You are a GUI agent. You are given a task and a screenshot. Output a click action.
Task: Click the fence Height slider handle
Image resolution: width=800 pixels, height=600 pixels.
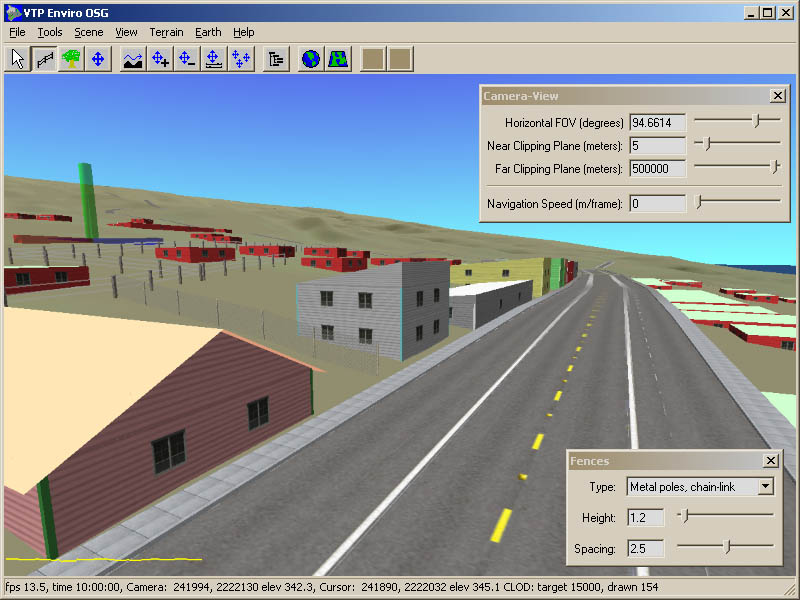click(685, 516)
